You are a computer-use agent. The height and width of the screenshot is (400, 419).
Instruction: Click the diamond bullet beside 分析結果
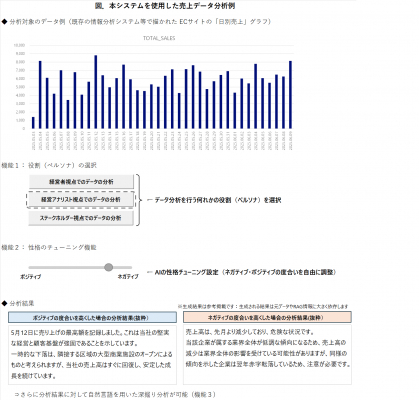tap(4, 303)
